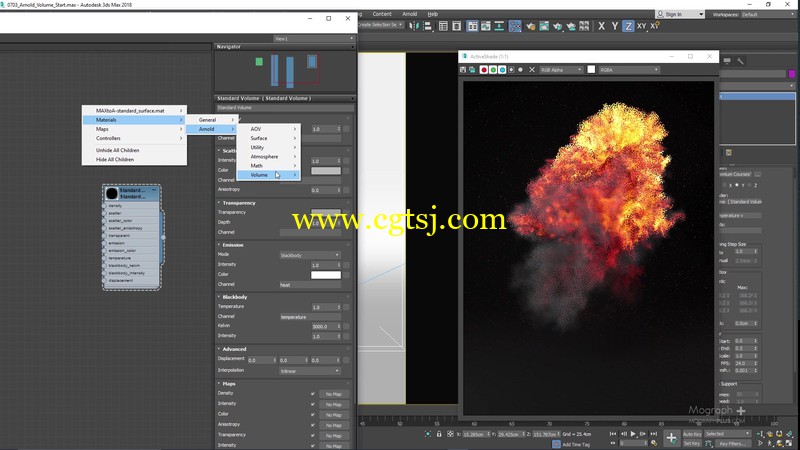Image resolution: width=800 pixels, height=450 pixels.
Task: Click the large plus set-keys button
Action: [x=671, y=438]
